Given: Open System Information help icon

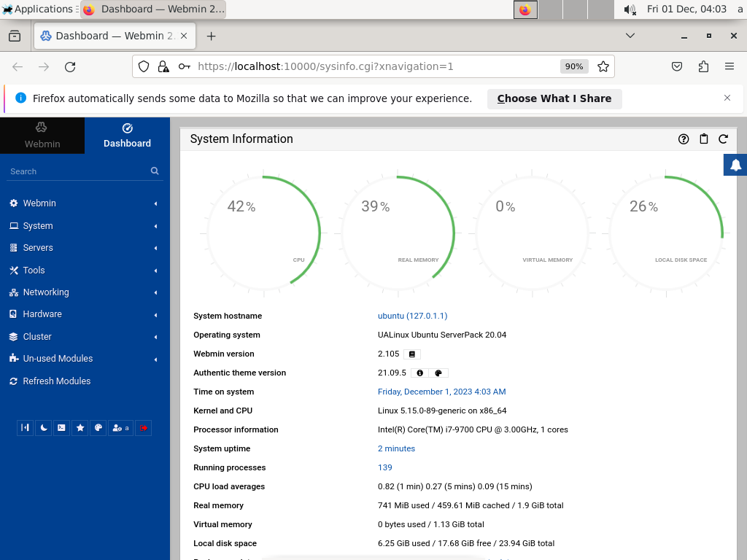Looking at the screenshot, I should 684,139.
